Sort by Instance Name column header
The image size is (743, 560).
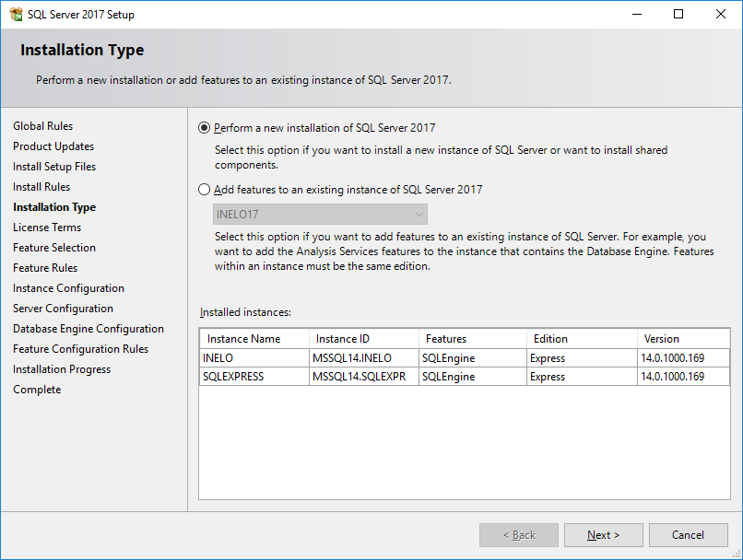tap(254, 339)
